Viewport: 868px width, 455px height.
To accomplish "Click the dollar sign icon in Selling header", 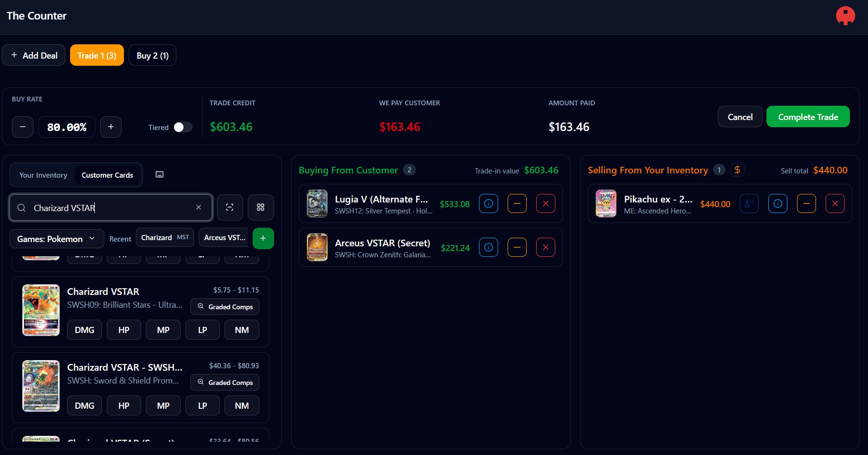I will tap(737, 170).
